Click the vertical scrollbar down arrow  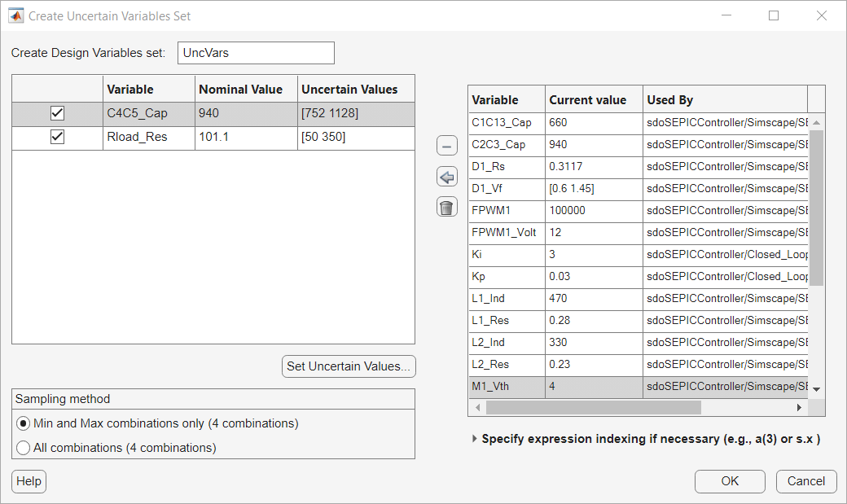click(x=816, y=389)
